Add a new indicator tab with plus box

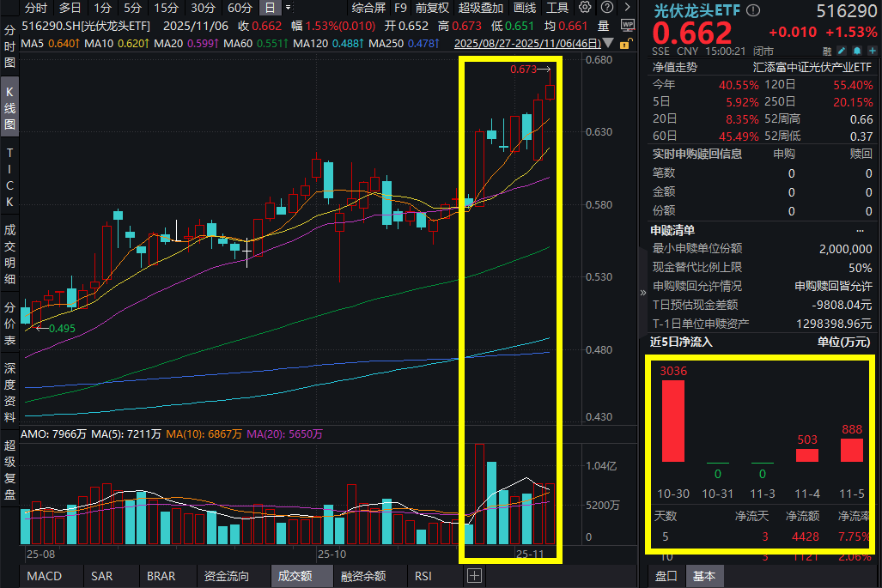tap(474, 576)
